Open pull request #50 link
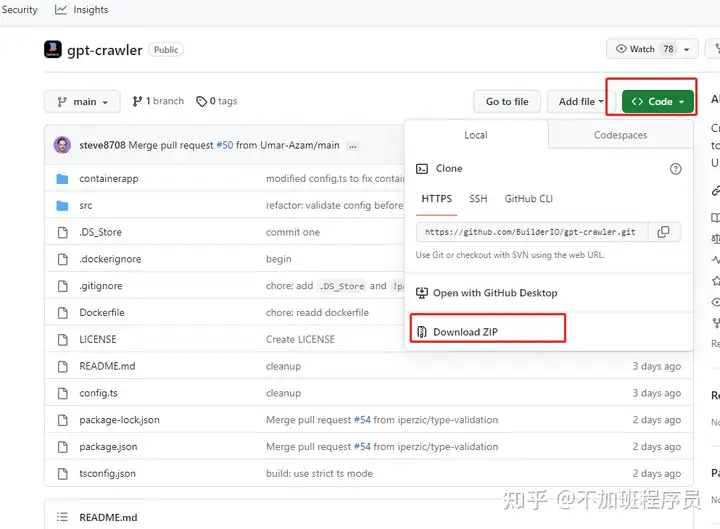Viewport: 720px width, 529px height. point(225,146)
